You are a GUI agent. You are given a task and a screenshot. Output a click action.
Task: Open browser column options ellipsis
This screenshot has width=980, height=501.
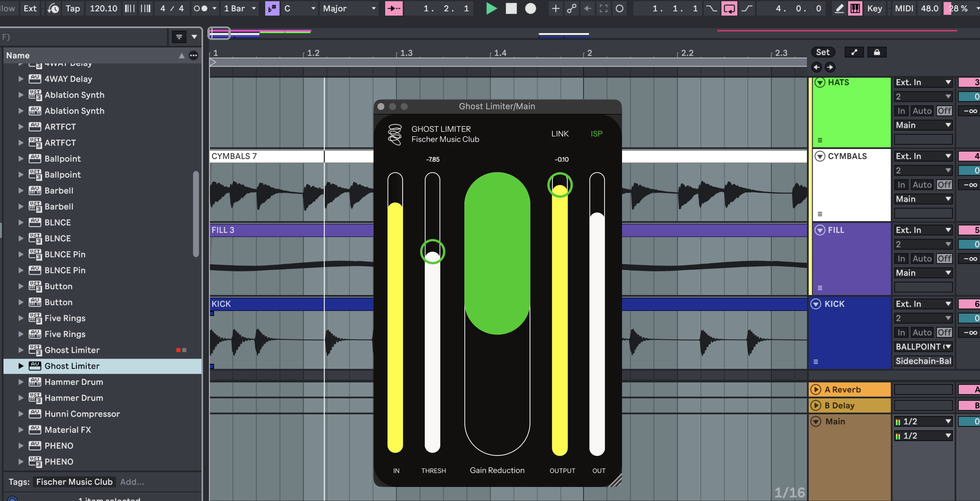[x=193, y=55]
